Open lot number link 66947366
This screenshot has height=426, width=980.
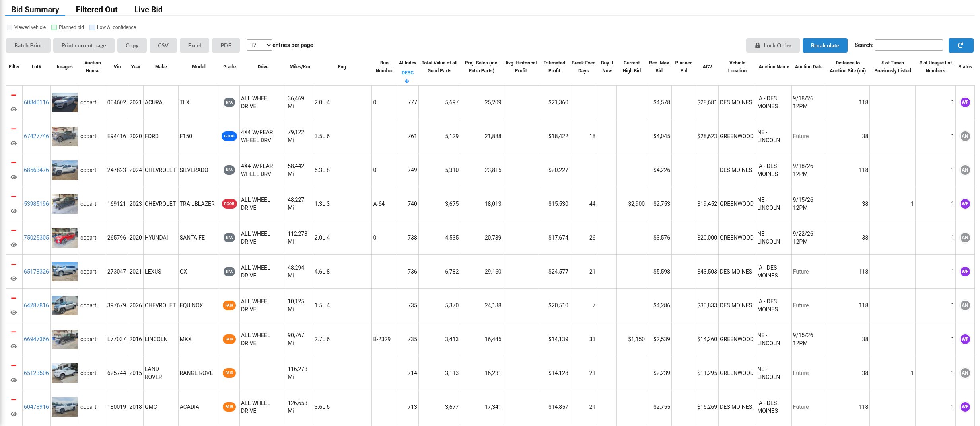(x=36, y=339)
